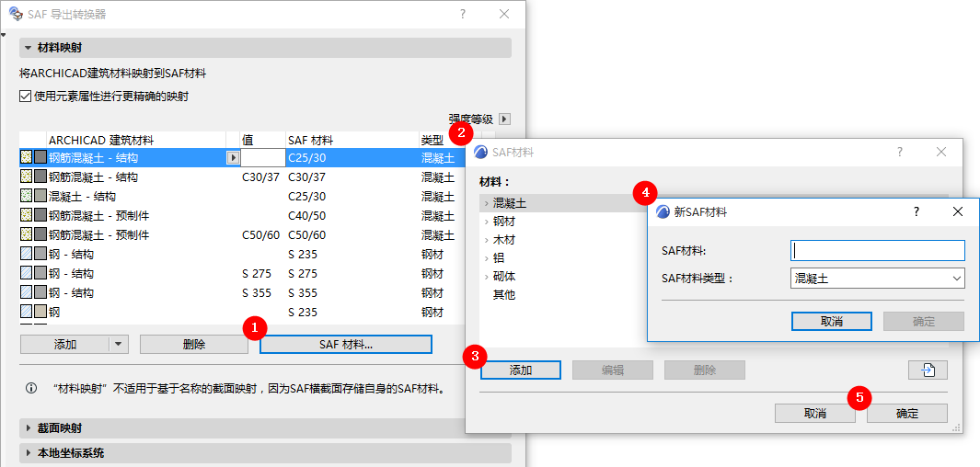Click the 强度等级 arrow button
The image size is (980, 467).
505,120
